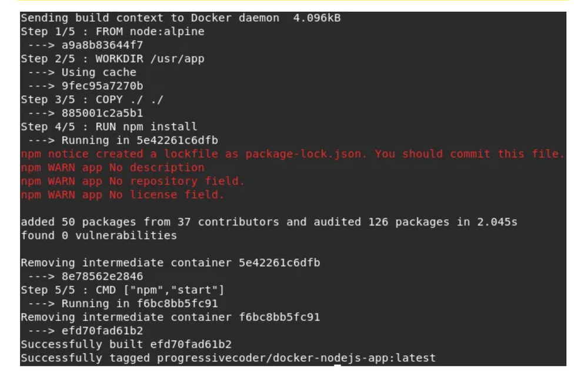Click the image hash a9a8b83644f7
Viewport: 588px width, 377px height.
click(x=102, y=45)
